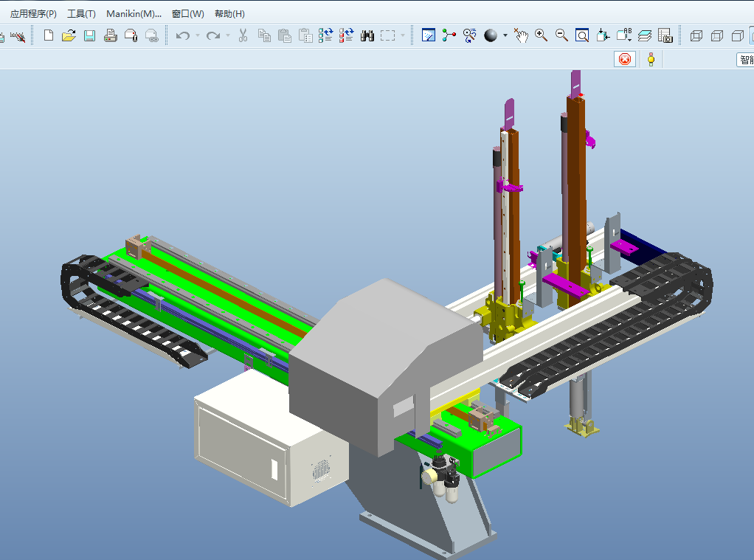
Task: Click the red stop sign button
Action: point(625,59)
